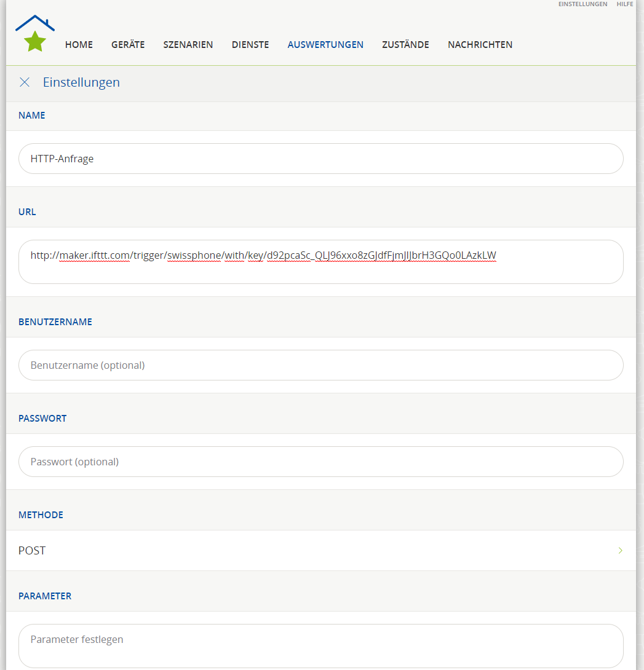Close the Einstellungen panel with the X icon
The image size is (644, 670).
(x=25, y=82)
